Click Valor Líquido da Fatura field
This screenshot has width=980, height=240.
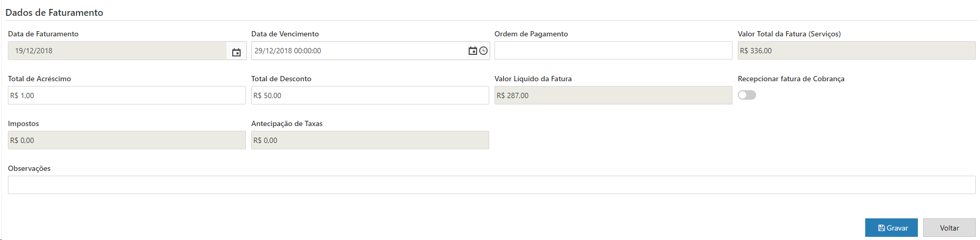[x=613, y=95]
